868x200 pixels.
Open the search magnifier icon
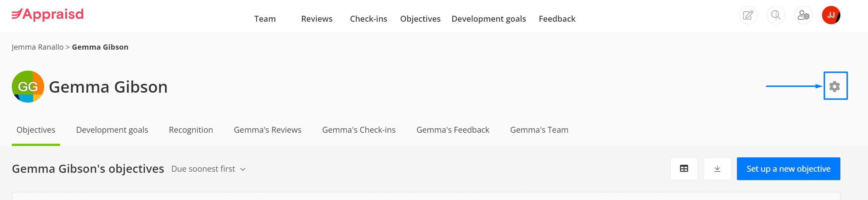(x=776, y=15)
